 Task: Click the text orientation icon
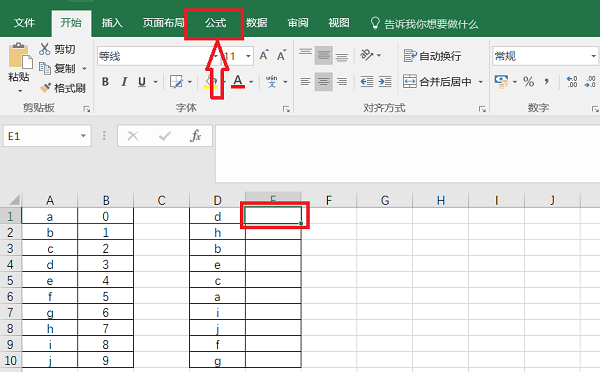pos(367,55)
